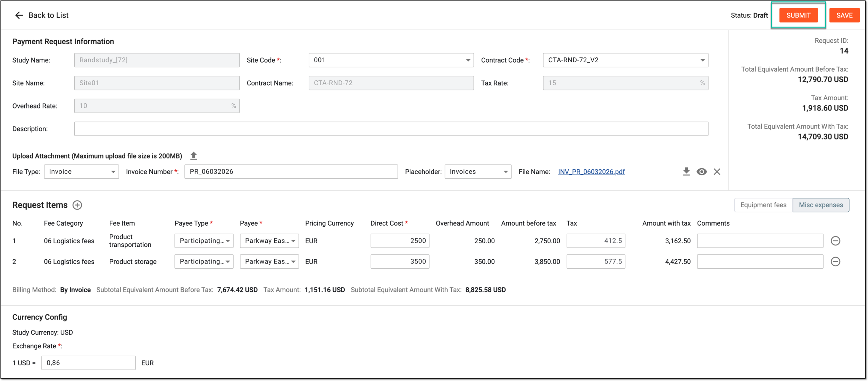868x381 pixels.
Task: Edit Direct Cost 2500 field
Action: click(400, 241)
